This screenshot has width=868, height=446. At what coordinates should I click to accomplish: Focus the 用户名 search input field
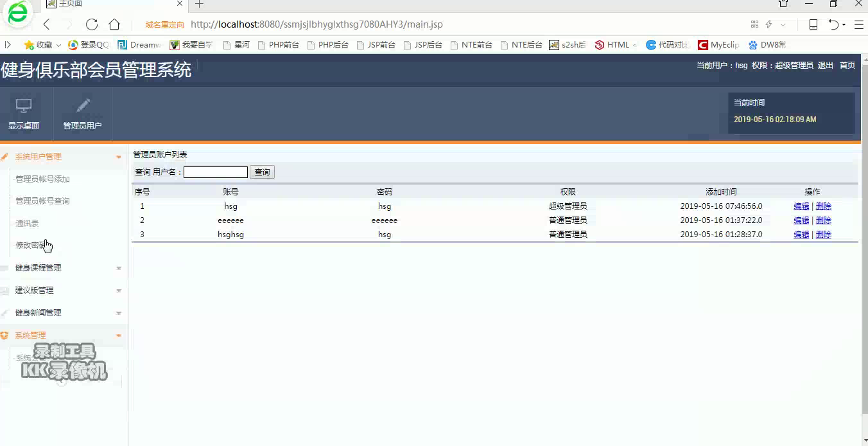point(216,172)
